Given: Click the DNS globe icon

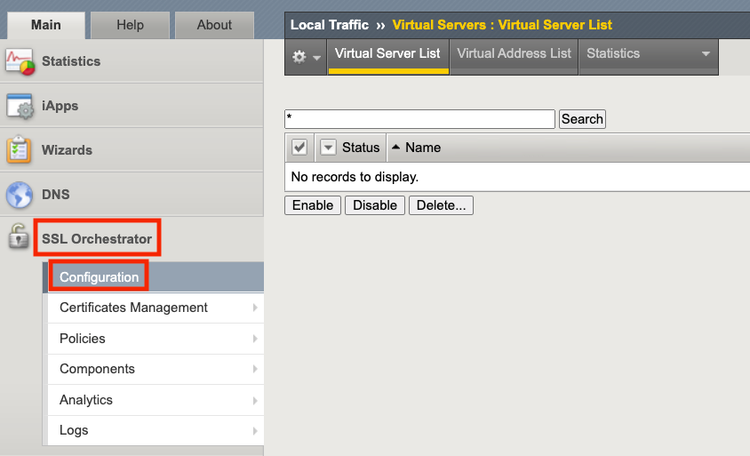Looking at the screenshot, I should tap(19, 195).
